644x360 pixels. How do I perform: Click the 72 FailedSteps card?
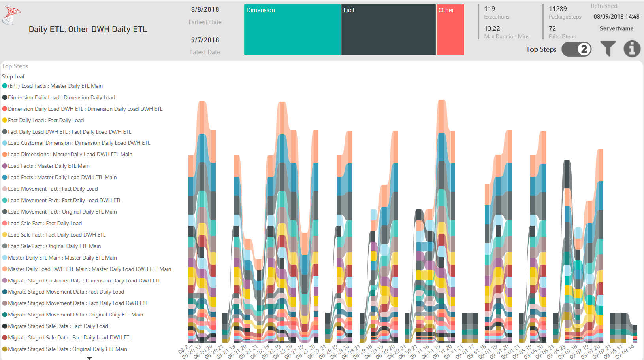click(x=562, y=32)
